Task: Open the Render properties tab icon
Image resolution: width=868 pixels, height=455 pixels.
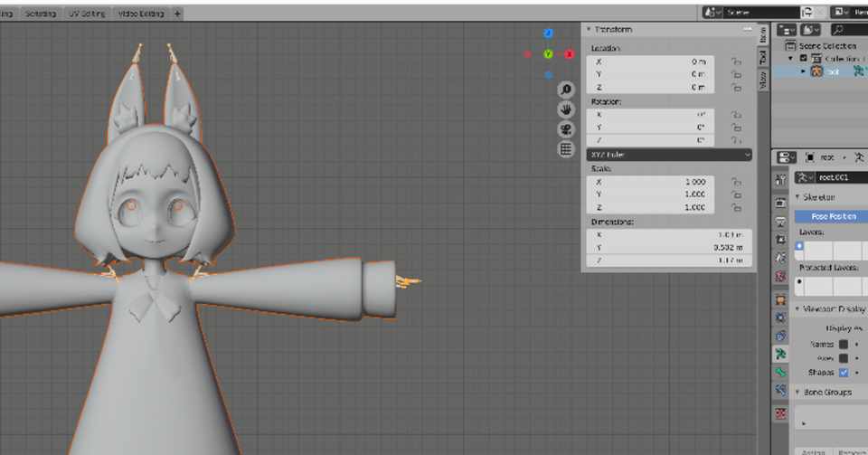Action: pos(780,203)
